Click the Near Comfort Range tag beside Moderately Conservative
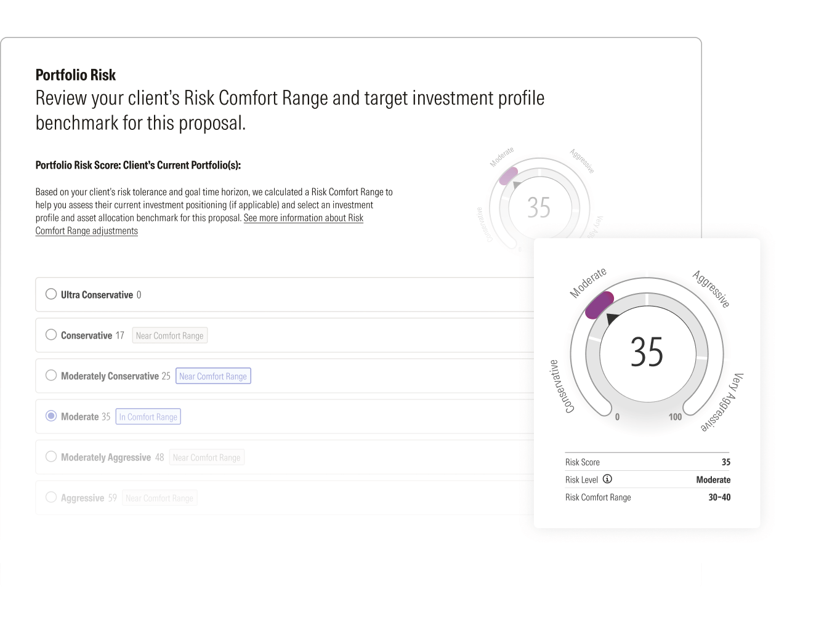Screen dimensions: 840x626 pyautogui.click(x=213, y=376)
